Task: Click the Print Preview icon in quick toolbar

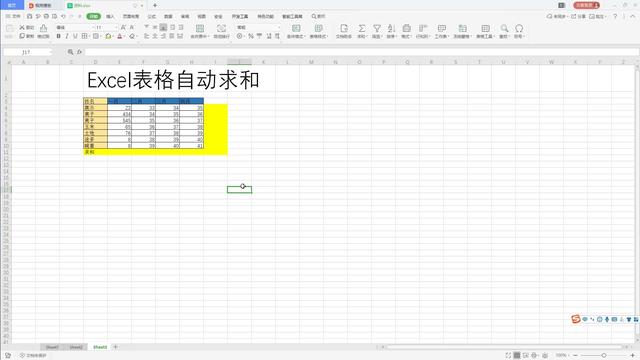Action: 54,16
